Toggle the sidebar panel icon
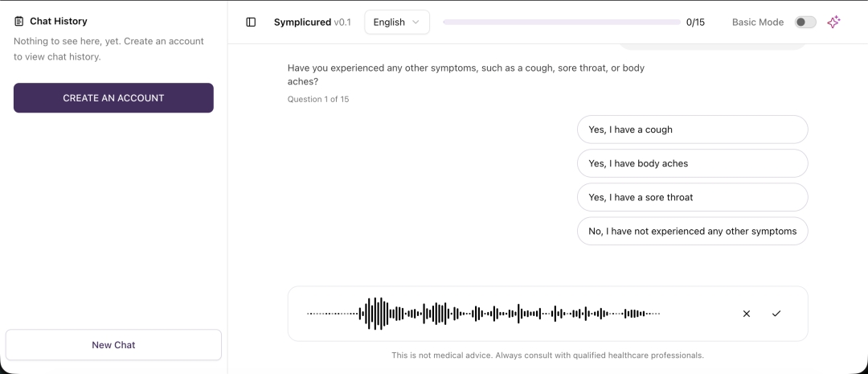This screenshot has width=868, height=374. 251,23
